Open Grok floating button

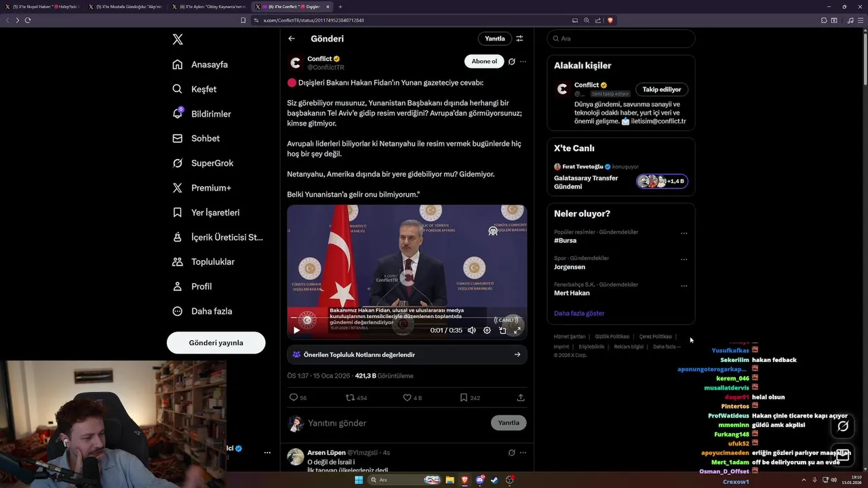pos(843,426)
